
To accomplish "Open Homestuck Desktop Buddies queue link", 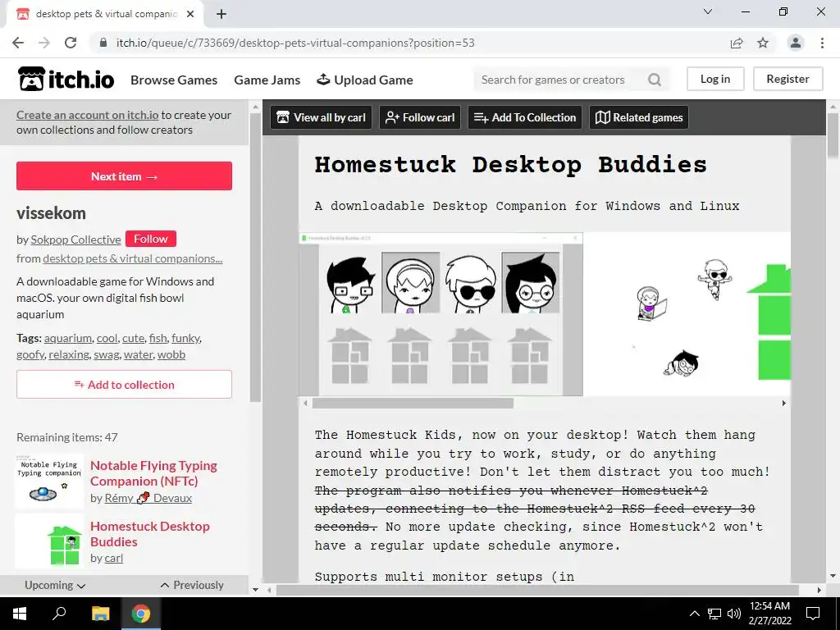I will (149, 533).
